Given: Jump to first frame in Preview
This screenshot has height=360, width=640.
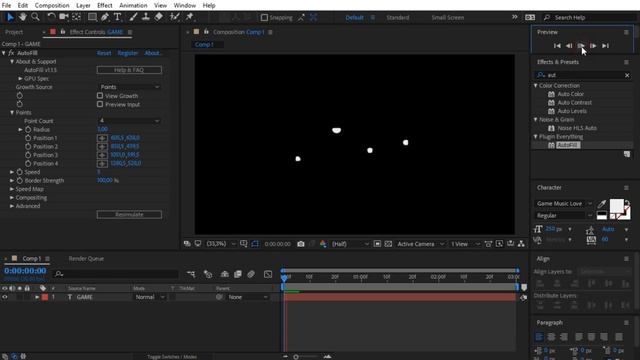Looking at the screenshot, I should click(557, 46).
